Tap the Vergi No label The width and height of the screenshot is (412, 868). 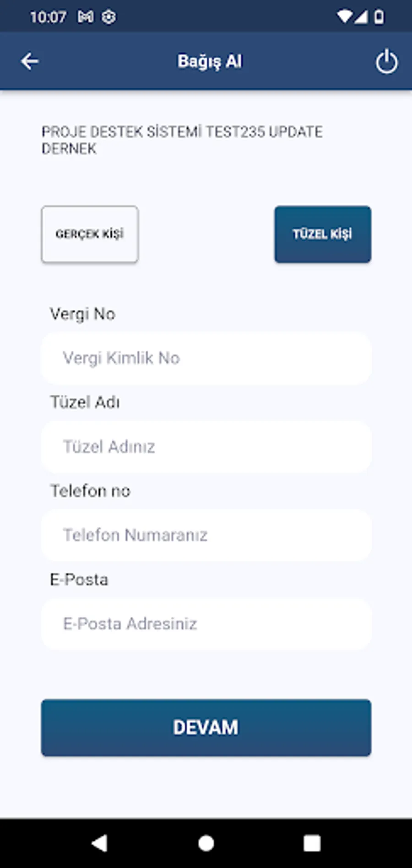coord(82,314)
